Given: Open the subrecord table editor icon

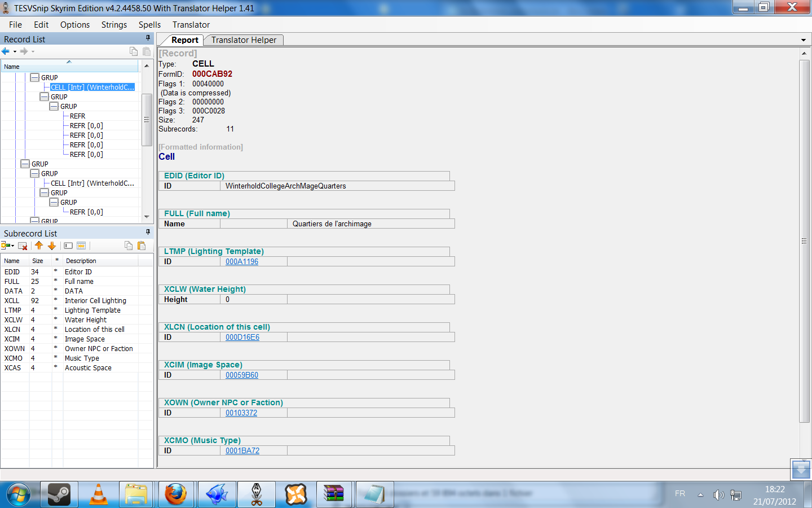Looking at the screenshot, I should coord(81,246).
